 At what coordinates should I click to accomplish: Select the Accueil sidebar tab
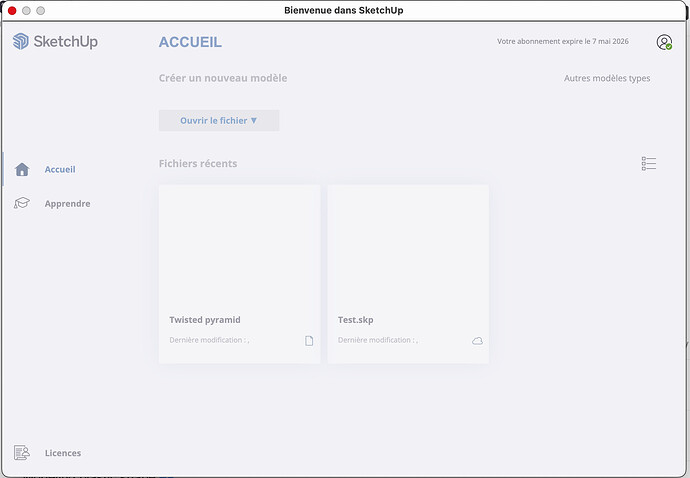[x=60, y=169]
